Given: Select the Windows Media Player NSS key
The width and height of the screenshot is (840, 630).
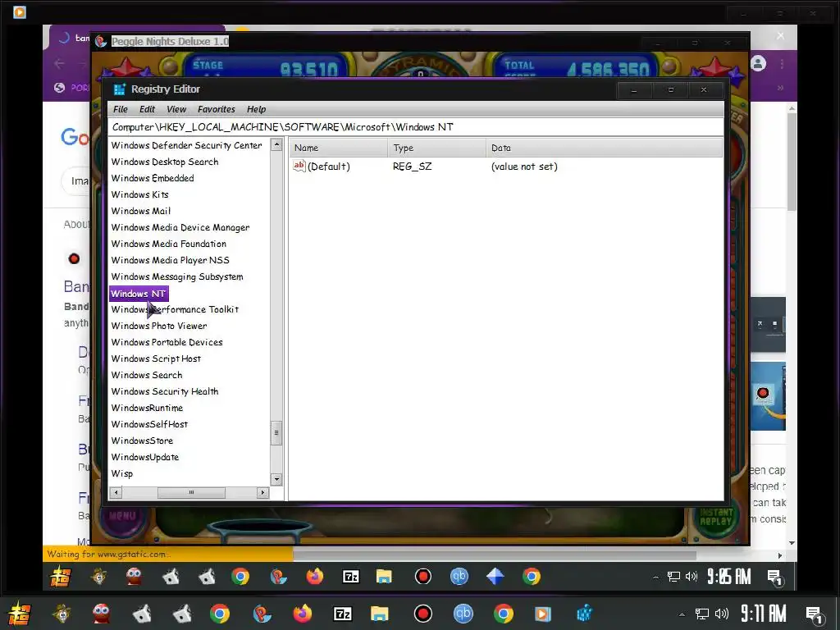Looking at the screenshot, I should pos(170,260).
